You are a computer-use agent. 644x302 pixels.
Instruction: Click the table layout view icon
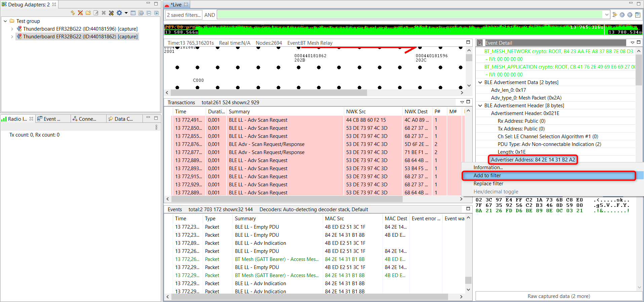point(133,13)
